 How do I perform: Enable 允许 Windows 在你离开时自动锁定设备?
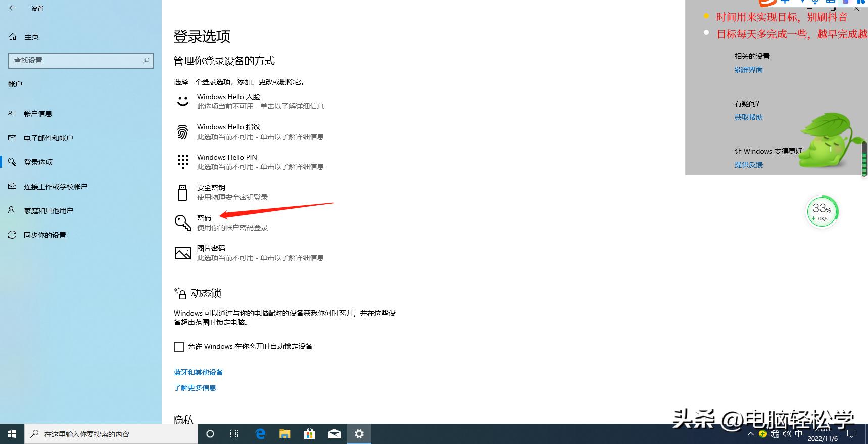[179, 347]
